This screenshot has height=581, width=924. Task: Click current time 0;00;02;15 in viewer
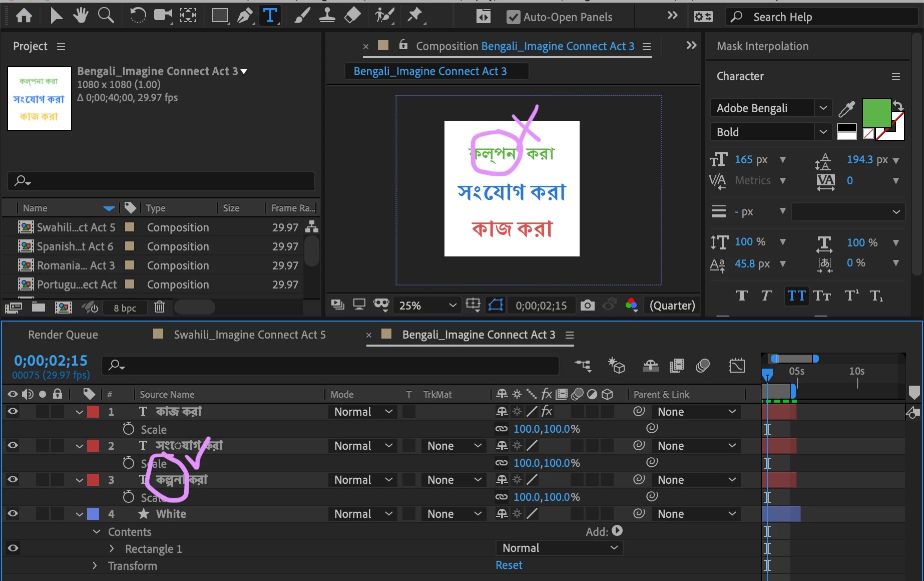(541, 306)
